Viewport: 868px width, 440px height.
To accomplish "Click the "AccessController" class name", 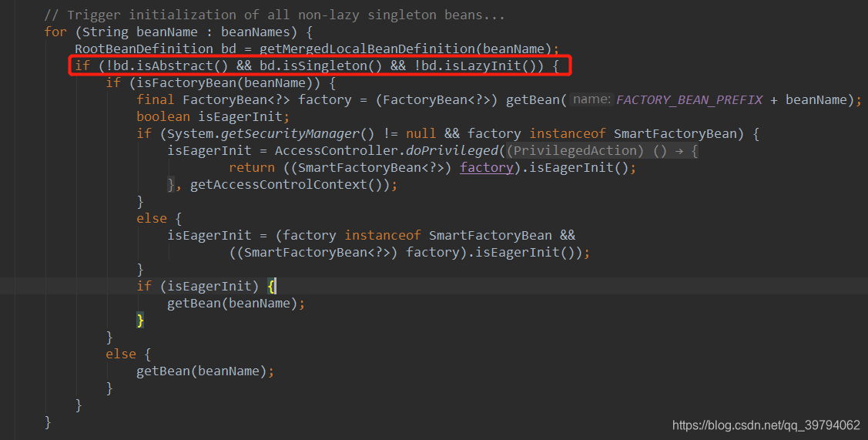I will 336,151.
